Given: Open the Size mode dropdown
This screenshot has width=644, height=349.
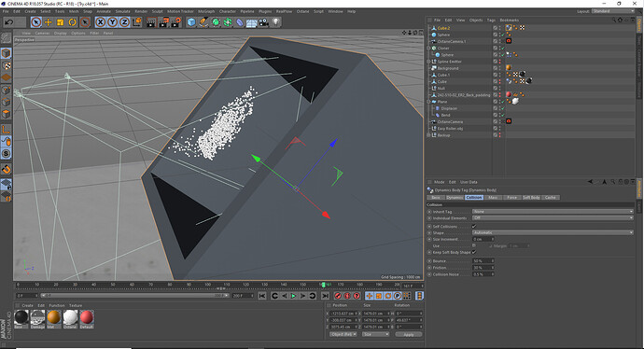Looking at the screenshot, I should [x=375, y=335].
